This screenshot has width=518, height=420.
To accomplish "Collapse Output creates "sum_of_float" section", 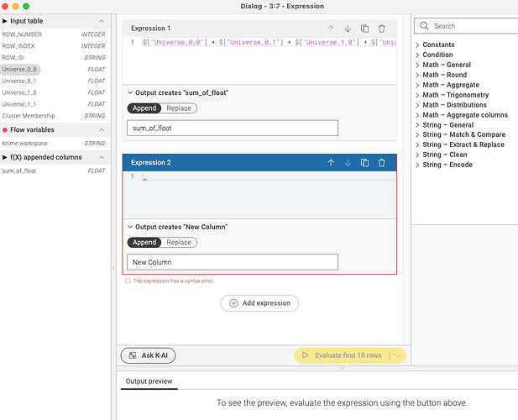I will pos(130,93).
